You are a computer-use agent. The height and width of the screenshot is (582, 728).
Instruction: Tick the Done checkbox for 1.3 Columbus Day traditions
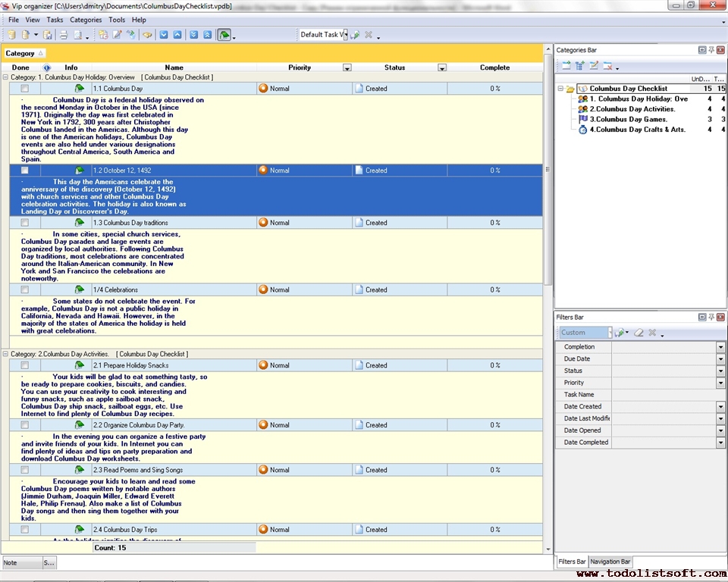[25, 223]
